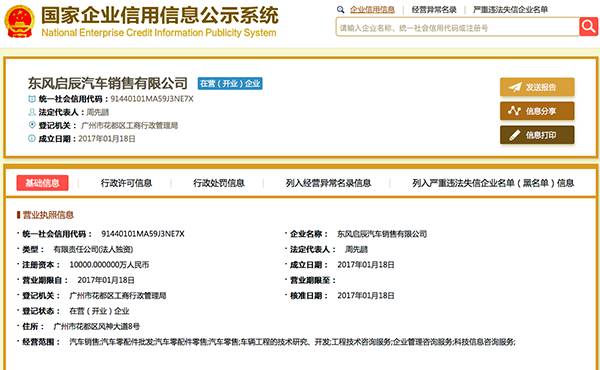Click the registered capital 10000.000000万人民币
The image size is (600, 370).
point(109,265)
